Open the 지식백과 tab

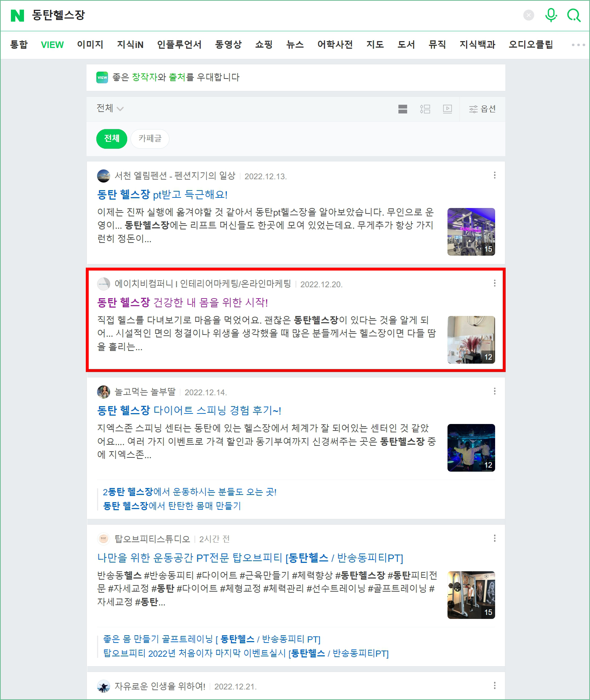click(x=477, y=44)
